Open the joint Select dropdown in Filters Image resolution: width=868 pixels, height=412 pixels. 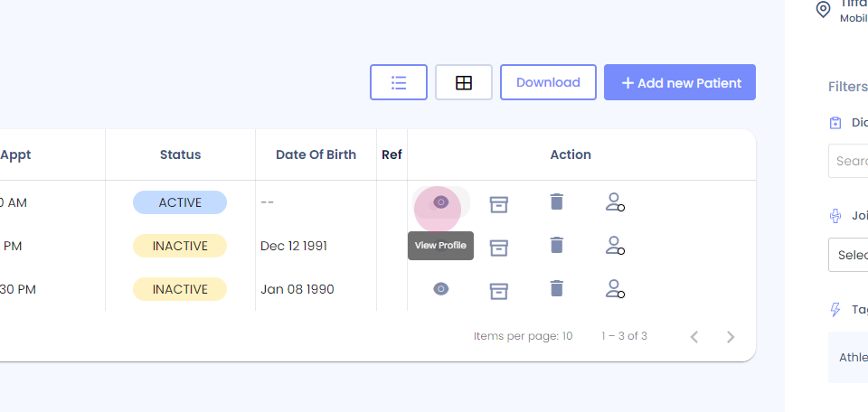click(848, 255)
